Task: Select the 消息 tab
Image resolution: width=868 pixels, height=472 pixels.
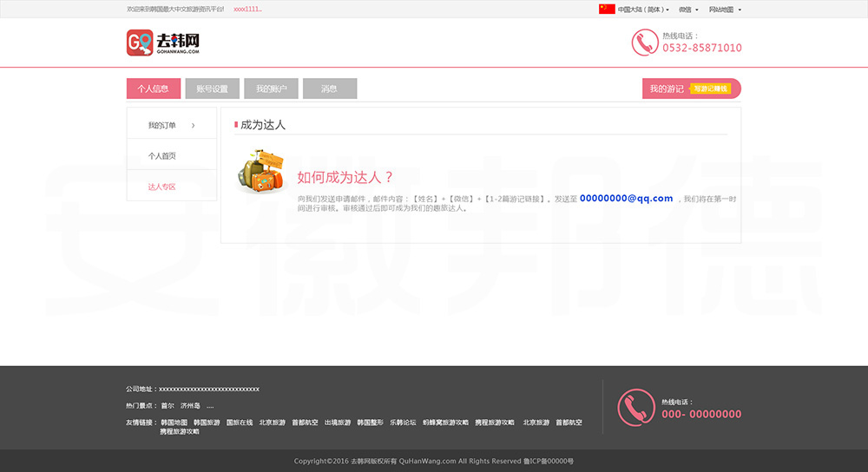Action: tap(329, 88)
